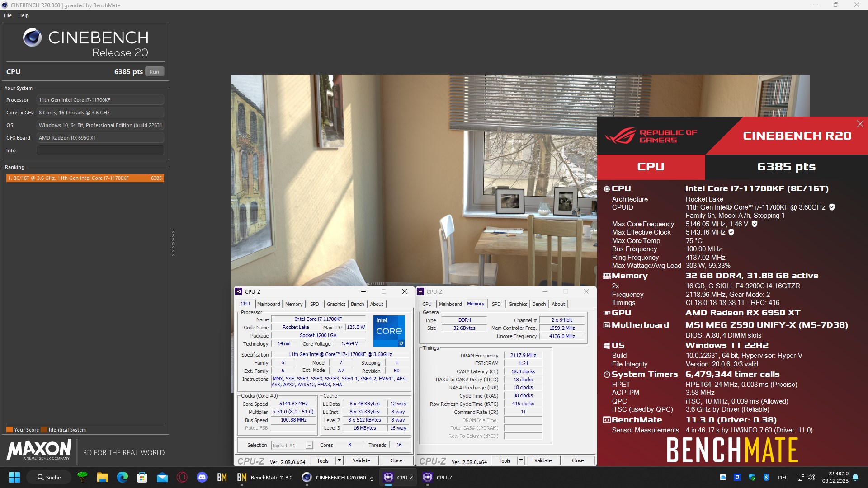Switch to CPU tab in right CPU-Z window
Screen dimensions: 868x488
(427, 304)
